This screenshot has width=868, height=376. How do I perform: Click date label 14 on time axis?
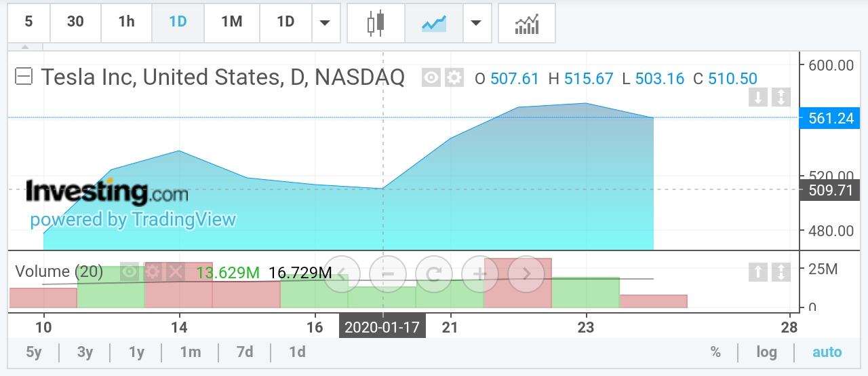(179, 327)
